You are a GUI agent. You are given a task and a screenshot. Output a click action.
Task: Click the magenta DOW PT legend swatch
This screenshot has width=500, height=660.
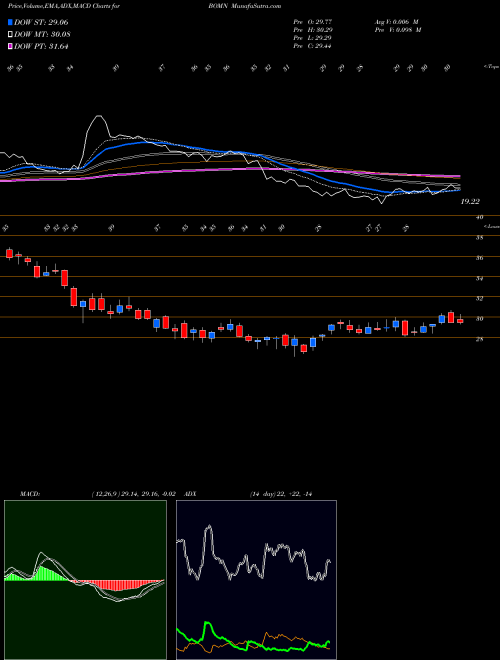coord(10,47)
